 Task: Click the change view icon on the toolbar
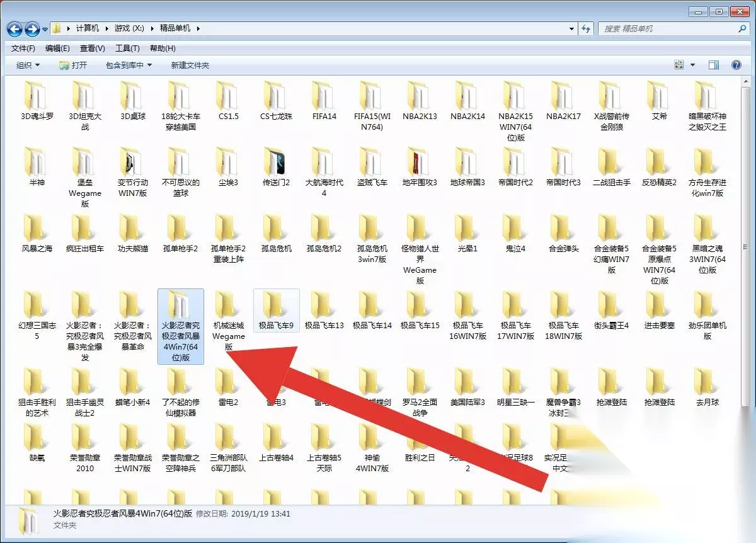(x=679, y=65)
